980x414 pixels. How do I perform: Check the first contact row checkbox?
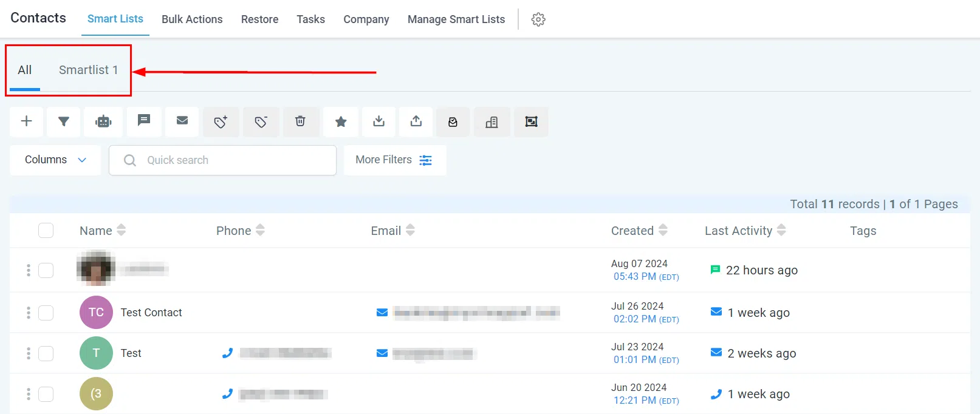pos(46,270)
